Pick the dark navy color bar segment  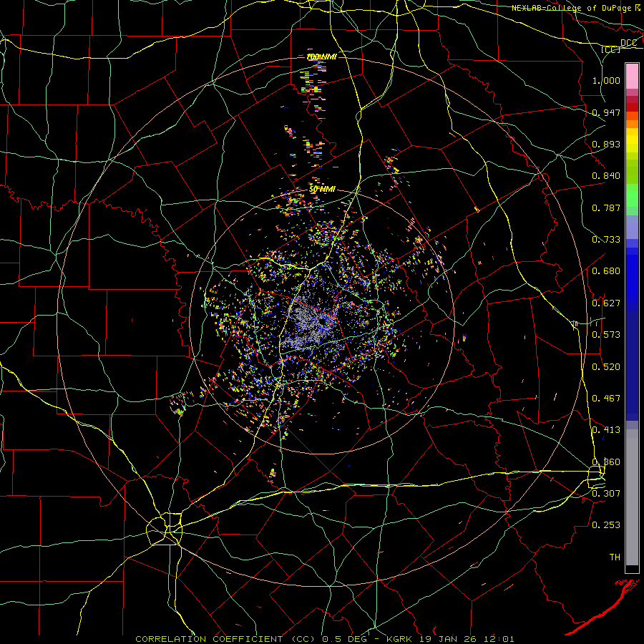[x=632, y=366]
